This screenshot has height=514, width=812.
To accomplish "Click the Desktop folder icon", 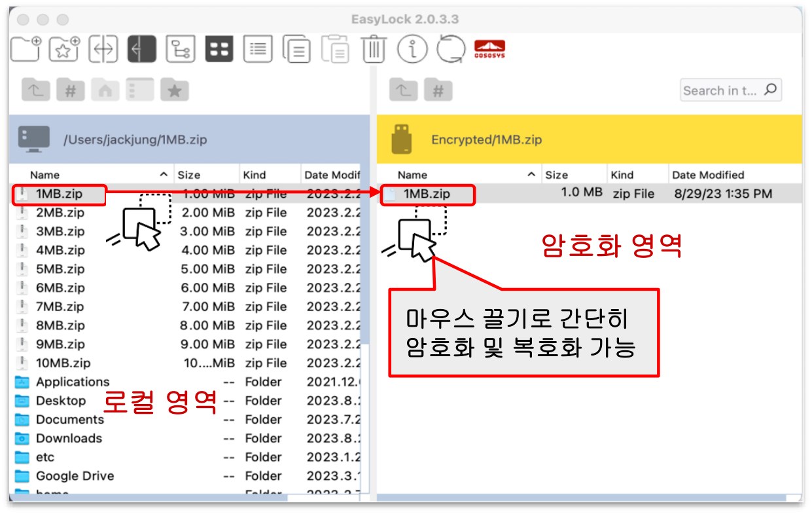I will [x=22, y=401].
